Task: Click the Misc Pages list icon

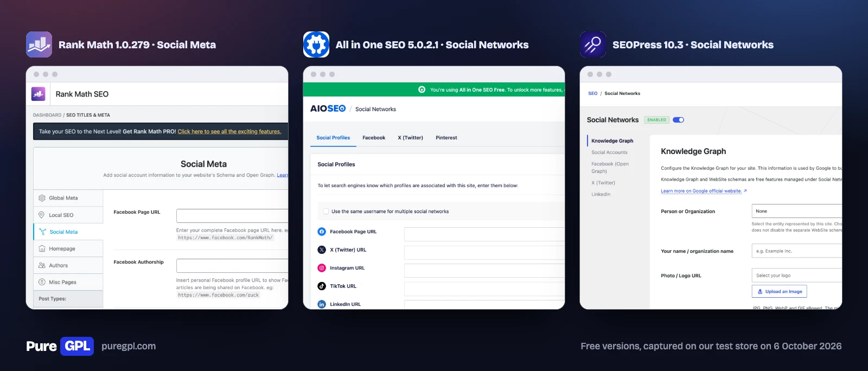Action: tap(42, 282)
